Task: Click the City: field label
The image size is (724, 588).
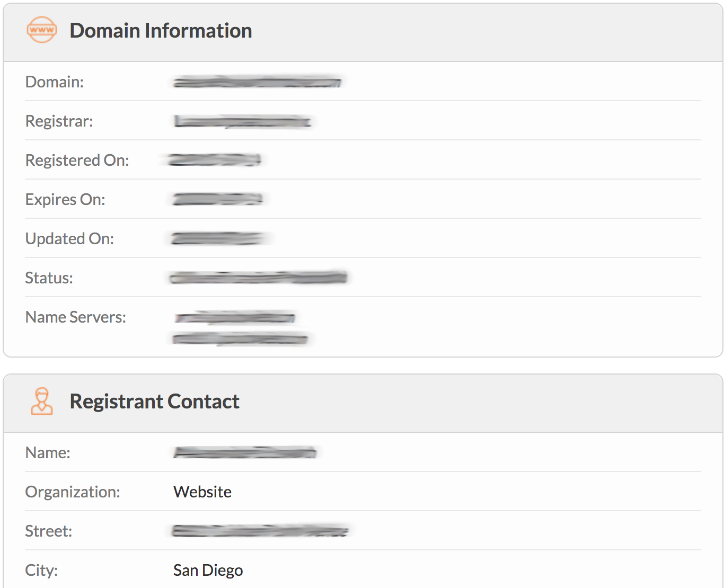Action: (x=41, y=571)
